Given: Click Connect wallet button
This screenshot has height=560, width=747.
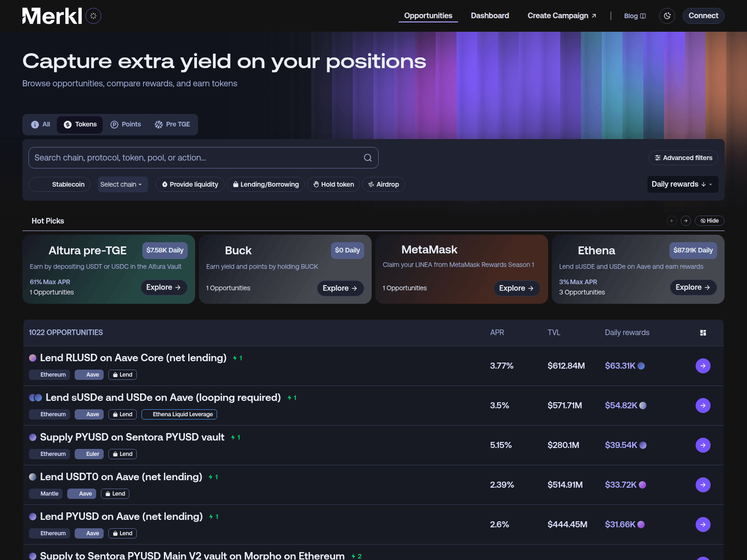Looking at the screenshot, I should tap(703, 16).
